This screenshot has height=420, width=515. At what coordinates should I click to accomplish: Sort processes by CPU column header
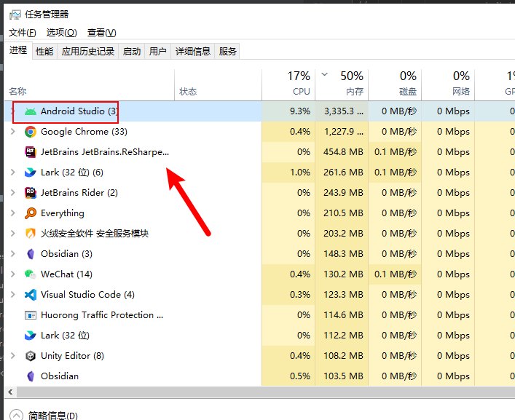click(x=288, y=85)
